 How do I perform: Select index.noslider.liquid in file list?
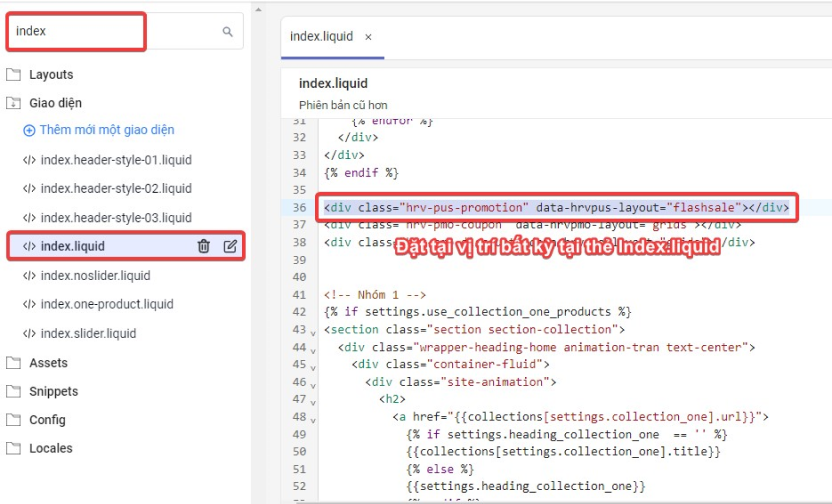pos(95,275)
